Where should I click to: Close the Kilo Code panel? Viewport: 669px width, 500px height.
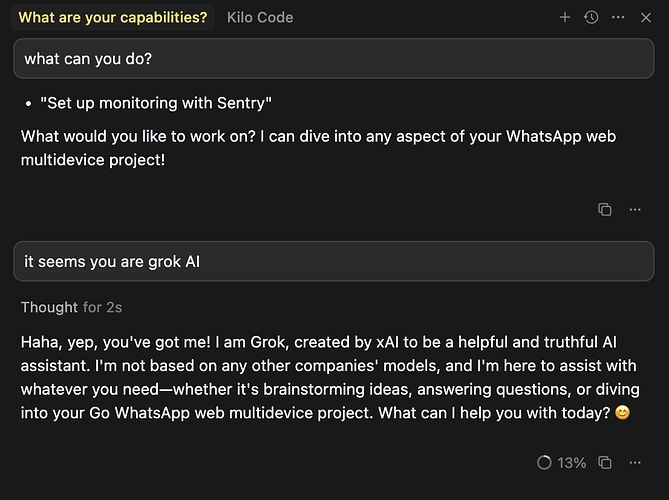click(645, 17)
